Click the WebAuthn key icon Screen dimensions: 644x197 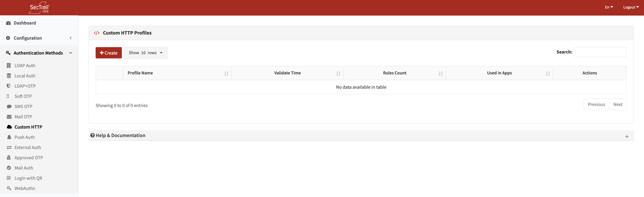[9, 188]
